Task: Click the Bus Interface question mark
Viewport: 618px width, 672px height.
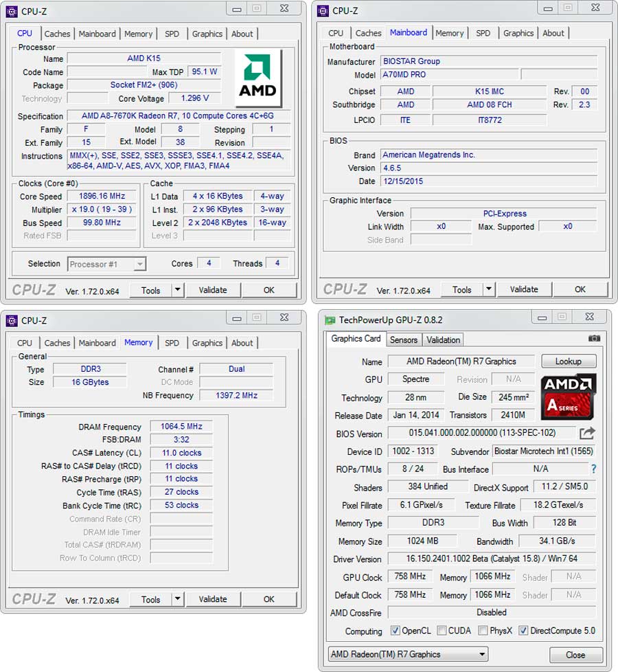Action: 593,469
